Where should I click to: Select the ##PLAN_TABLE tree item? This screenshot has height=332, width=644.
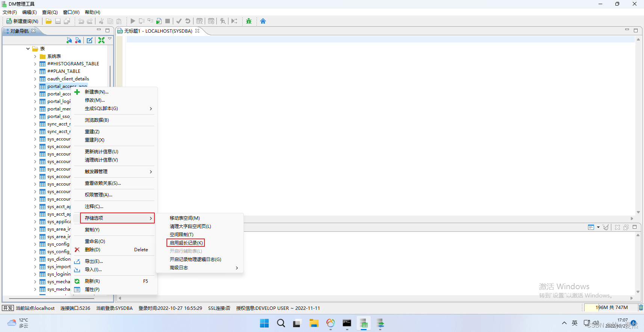(64, 71)
